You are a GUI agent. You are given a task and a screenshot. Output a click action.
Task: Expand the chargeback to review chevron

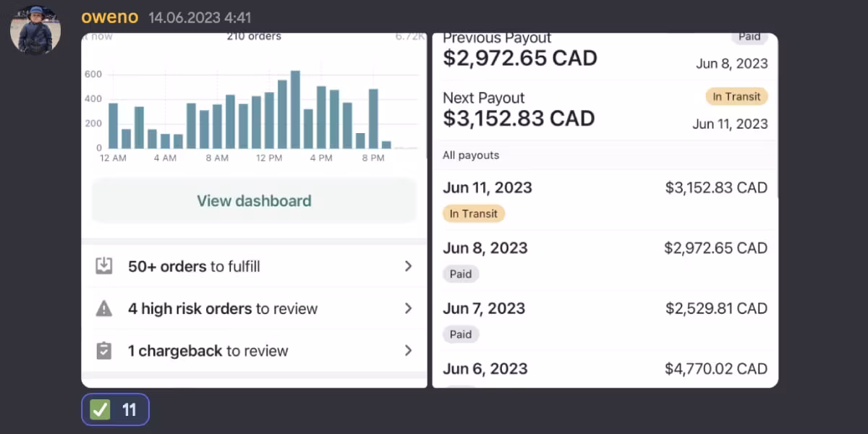point(408,351)
